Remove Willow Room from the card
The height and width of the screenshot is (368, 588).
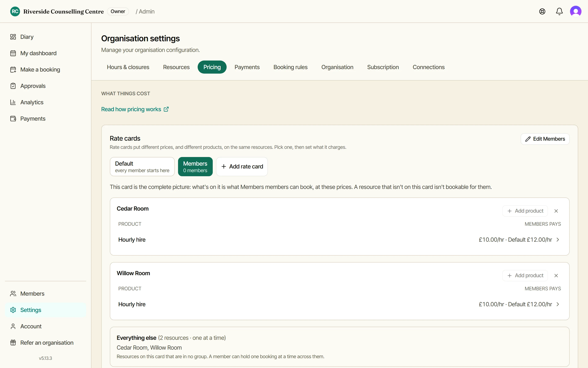(x=556, y=275)
